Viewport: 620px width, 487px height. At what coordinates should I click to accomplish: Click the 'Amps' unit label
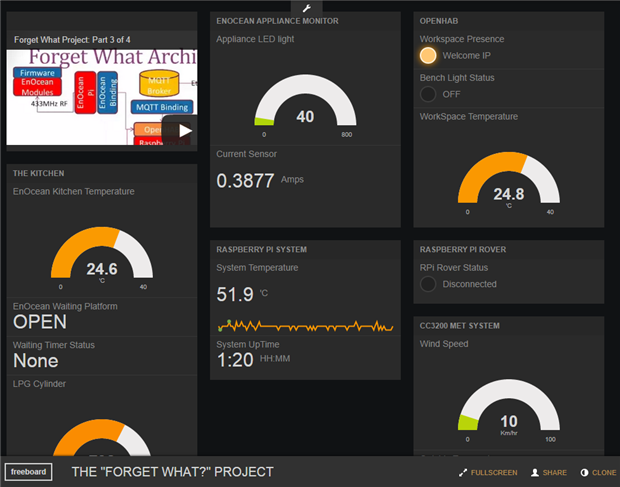[292, 179]
